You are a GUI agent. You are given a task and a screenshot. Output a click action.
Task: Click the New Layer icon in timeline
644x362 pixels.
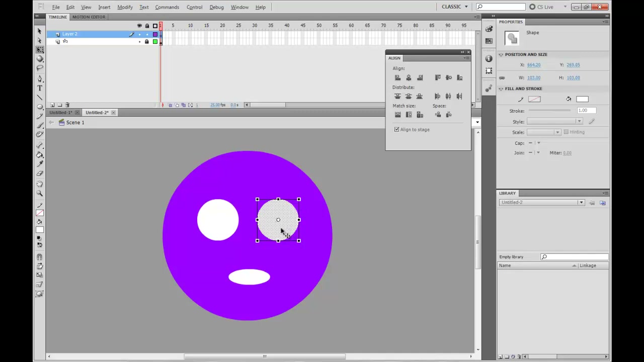point(52,105)
